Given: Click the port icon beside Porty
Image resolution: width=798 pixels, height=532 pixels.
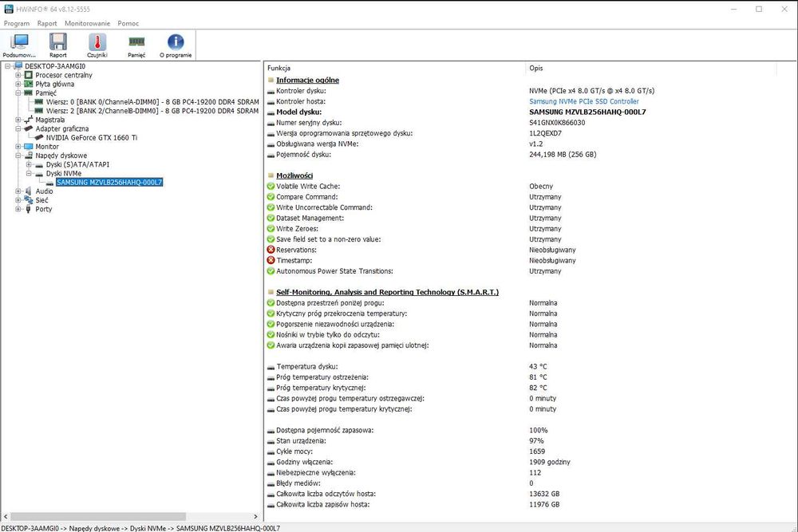Looking at the screenshot, I should (x=29, y=209).
